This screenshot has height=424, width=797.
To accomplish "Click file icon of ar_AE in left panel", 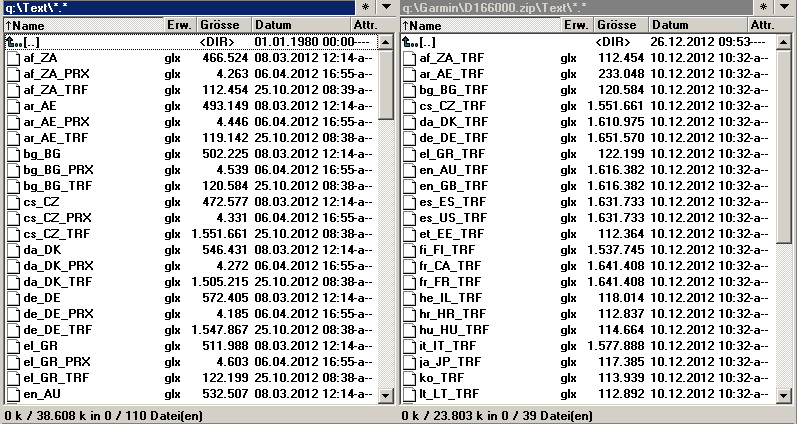I will pos(14,106).
